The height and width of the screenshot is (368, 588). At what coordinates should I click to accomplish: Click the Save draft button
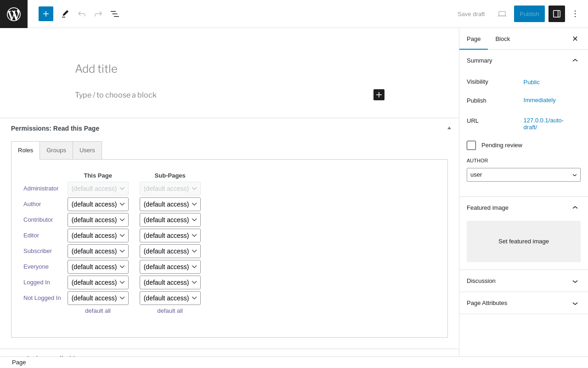(471, 14)
